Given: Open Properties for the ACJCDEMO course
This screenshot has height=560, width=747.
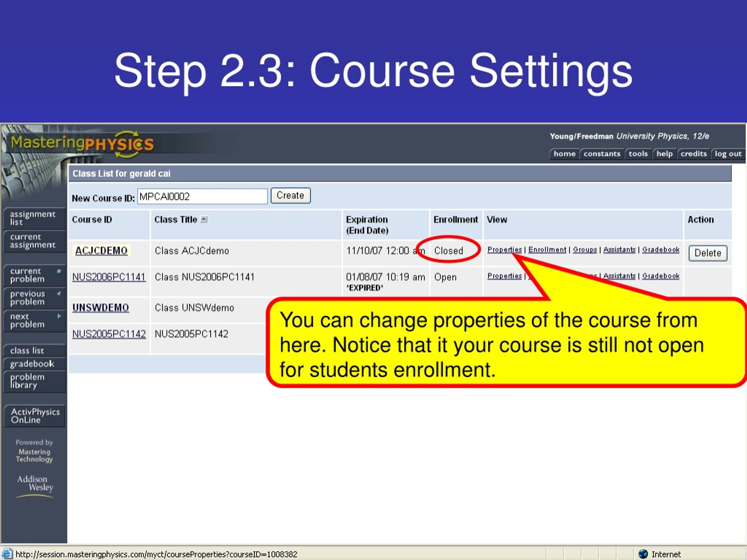Looking at the screenshot, I should tap(505, 249).
